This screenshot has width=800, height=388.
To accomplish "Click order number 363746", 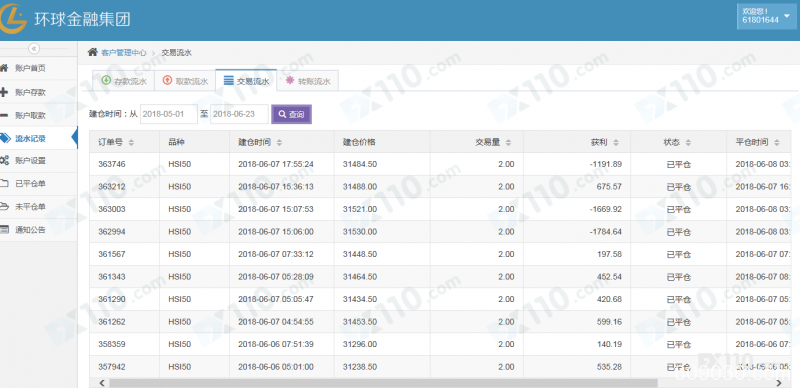I will coord(111,164).
